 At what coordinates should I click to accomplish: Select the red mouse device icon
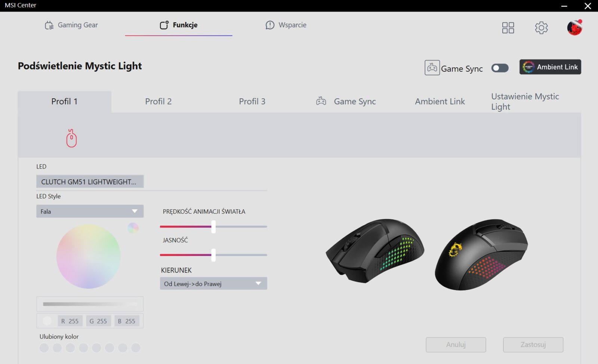click(x=71, y=138)
